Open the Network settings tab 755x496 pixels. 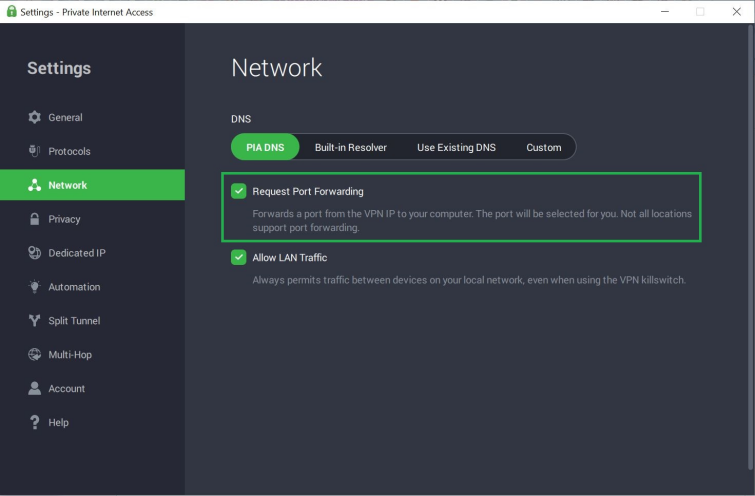[68, 185]
